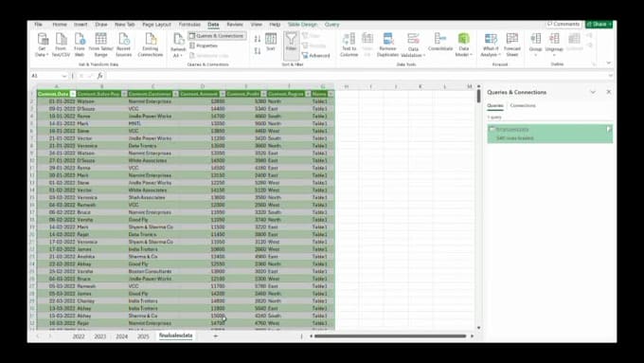
Task: Select the finalsalesdata query entry
Action: 549,134
